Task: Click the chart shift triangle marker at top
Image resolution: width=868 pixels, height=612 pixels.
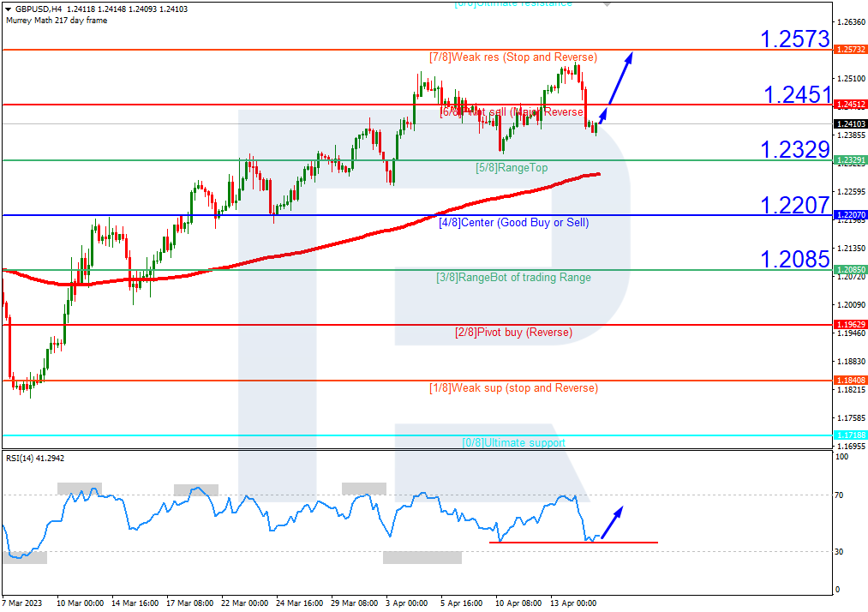Action: pyautogui.click(x=608, y=4)
